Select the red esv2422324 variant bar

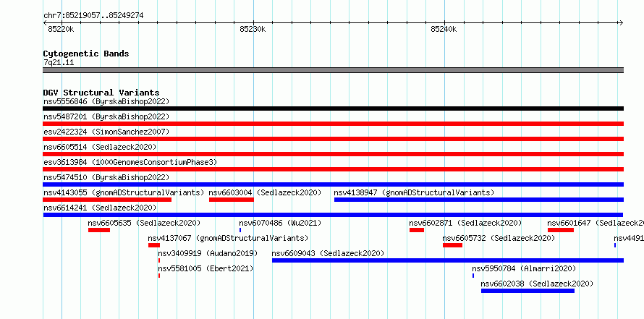tap(333, 139)
